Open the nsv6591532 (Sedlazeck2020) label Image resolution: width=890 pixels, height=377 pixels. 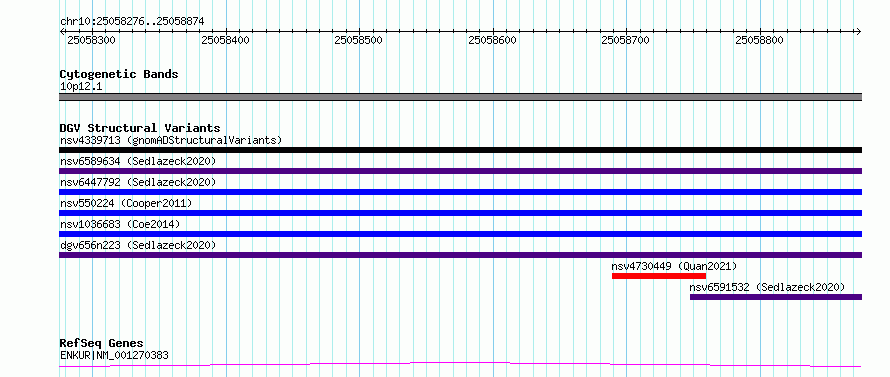(x=767, y=287)
